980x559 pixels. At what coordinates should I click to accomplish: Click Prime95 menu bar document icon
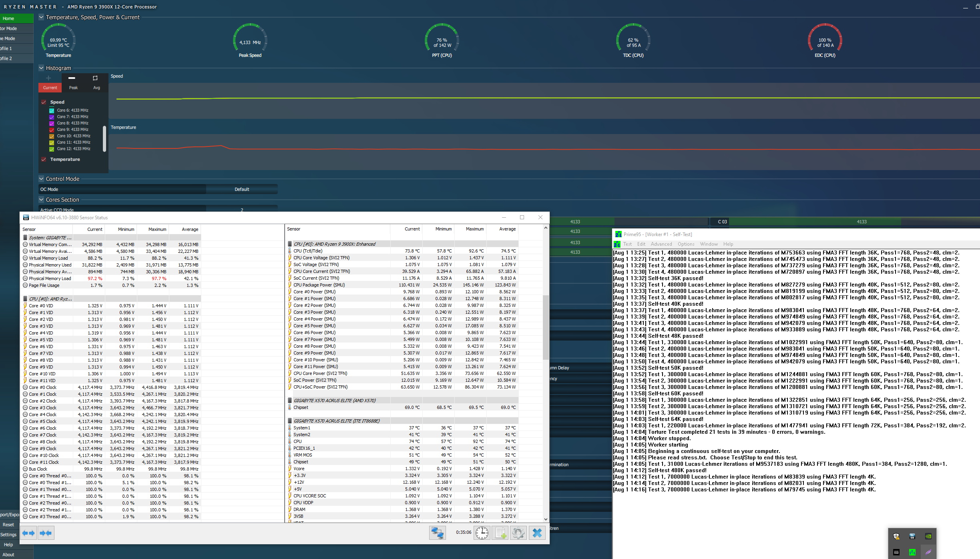point(617,244)
